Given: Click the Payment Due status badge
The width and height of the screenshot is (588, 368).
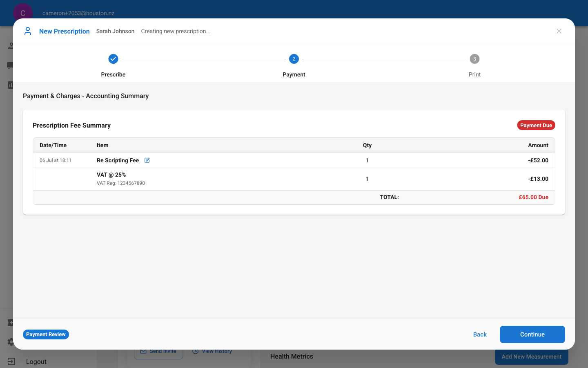Looking at the screenshot, I should pyautogui.click(x=536, y=125).
